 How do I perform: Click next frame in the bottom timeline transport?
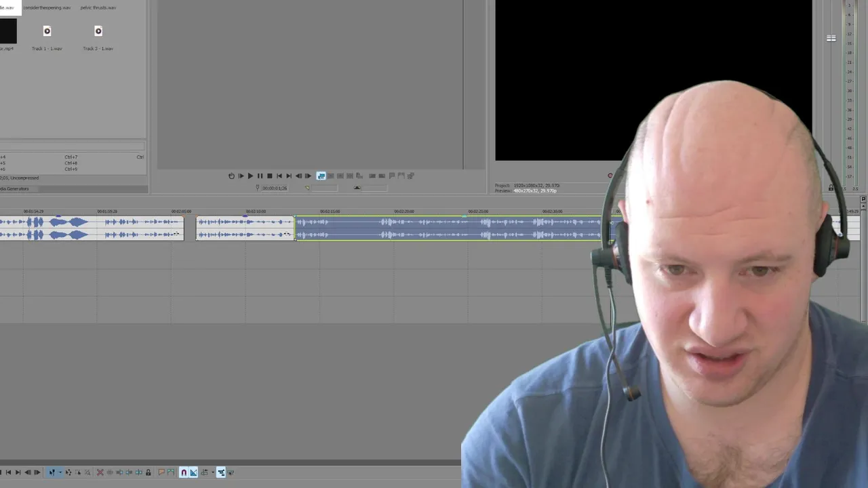click(37, 472)
